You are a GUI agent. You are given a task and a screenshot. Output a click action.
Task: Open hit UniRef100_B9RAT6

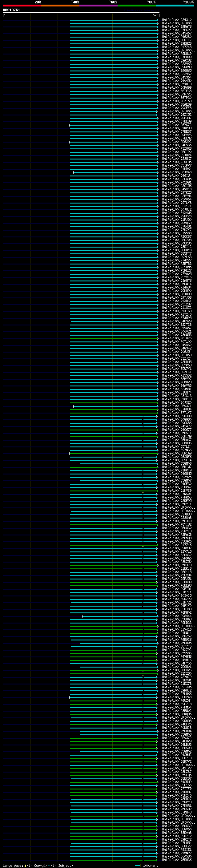[177, 26]
